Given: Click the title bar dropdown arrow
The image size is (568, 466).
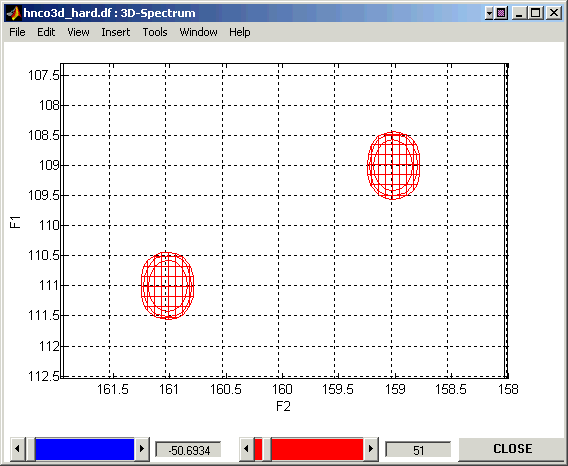Looking at the screenshot, I should pos(489,14).
